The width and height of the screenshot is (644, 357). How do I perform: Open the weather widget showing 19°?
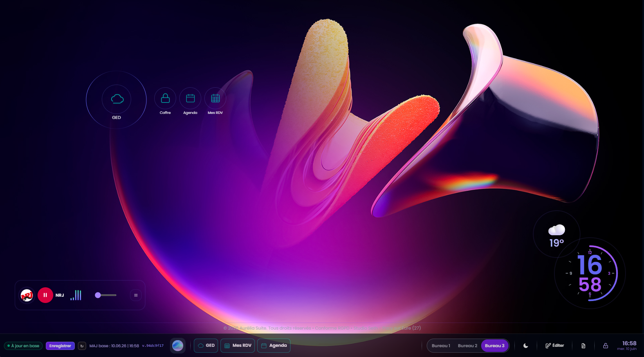557,234
